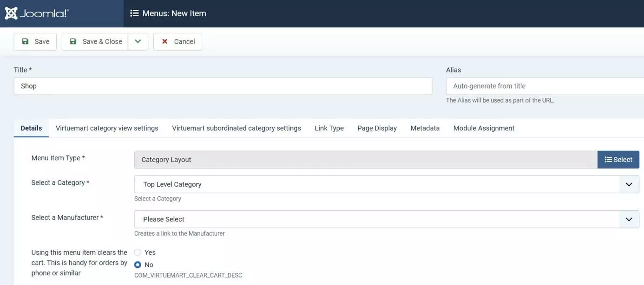Click the Alias input field
This screenshot has width=644, height=285.
[545, 86]
